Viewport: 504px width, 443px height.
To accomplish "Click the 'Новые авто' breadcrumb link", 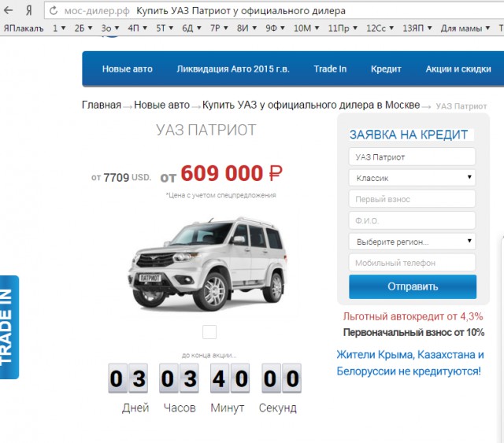I will [x=161, y=105].
